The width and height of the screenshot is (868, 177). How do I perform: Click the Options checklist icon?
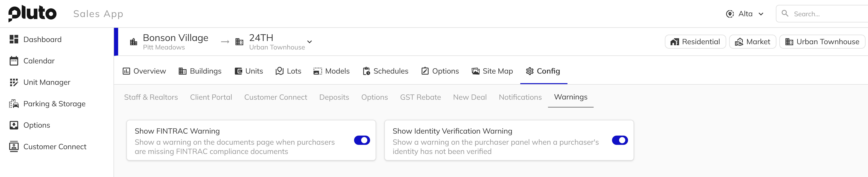tap(425, 71)
